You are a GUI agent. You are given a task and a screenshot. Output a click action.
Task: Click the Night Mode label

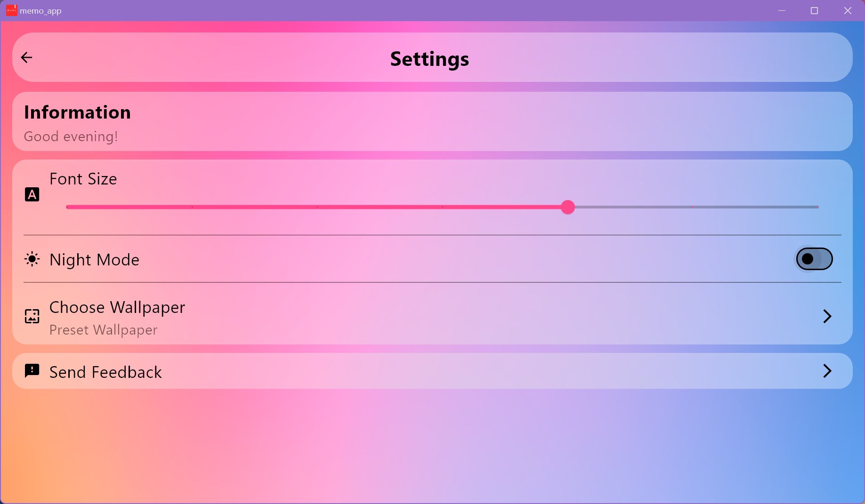94,260
